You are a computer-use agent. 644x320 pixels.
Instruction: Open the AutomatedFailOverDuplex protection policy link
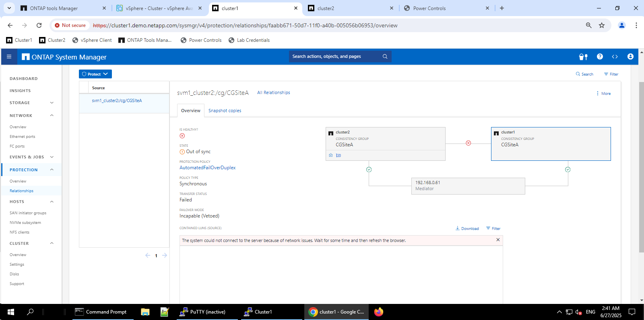[207, 168]
